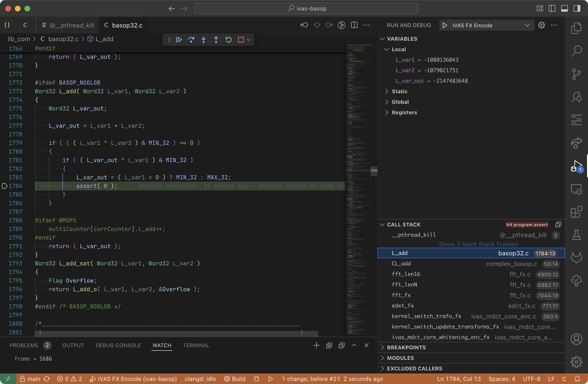This screenshot has width=588, height=384.
Task: Open the TERMINAL panel tab
Action: point(196,345)
